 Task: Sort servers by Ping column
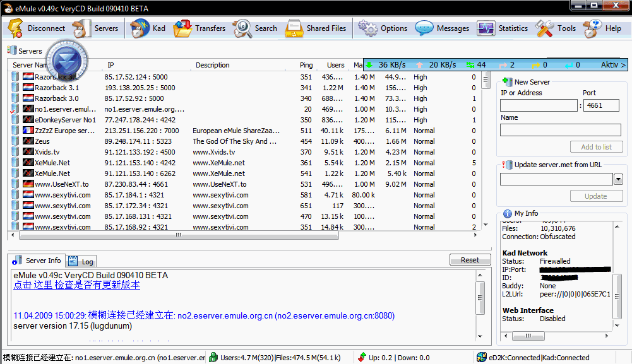click(x=306, y=65)
